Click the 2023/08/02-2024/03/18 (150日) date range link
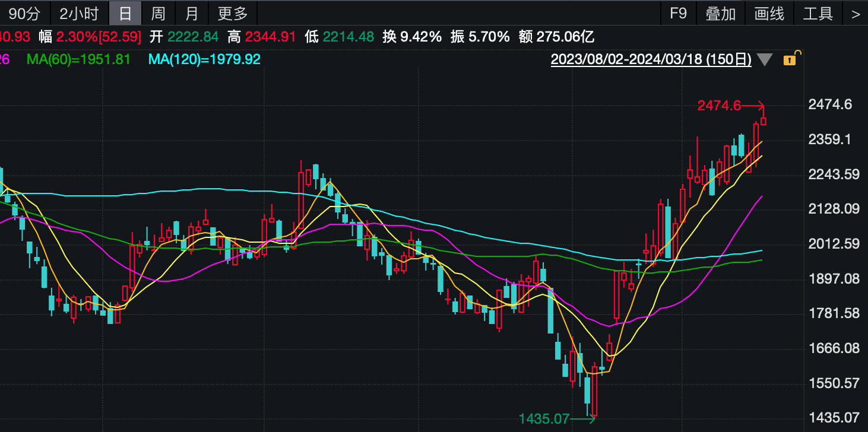 tap(651, 59)
